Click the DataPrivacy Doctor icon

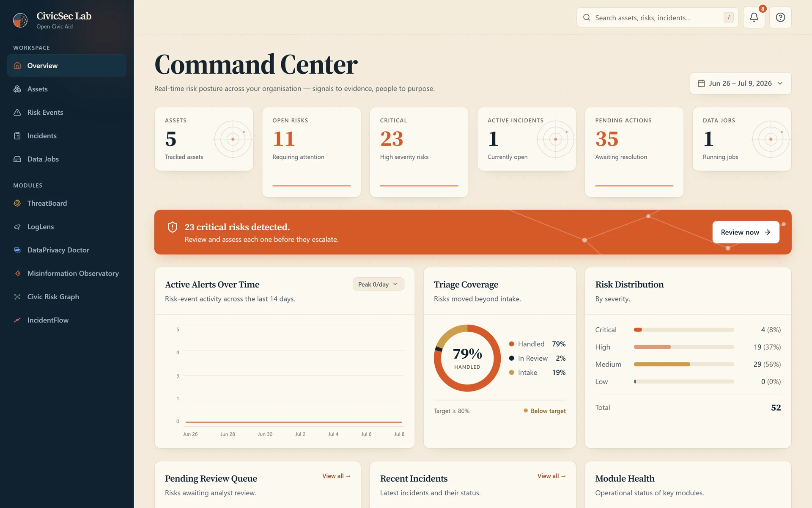[x=17, y=250]
